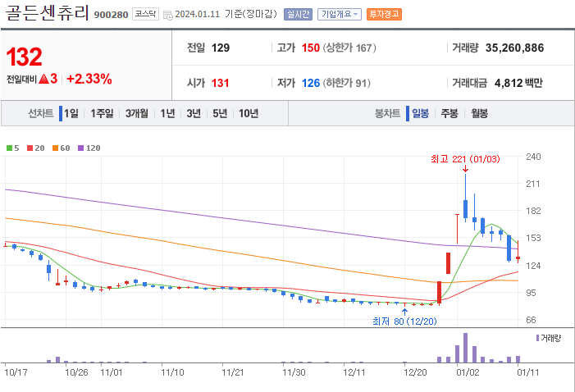
Task: Click the red 20-day moving average legend
Action: pos(36,148)
